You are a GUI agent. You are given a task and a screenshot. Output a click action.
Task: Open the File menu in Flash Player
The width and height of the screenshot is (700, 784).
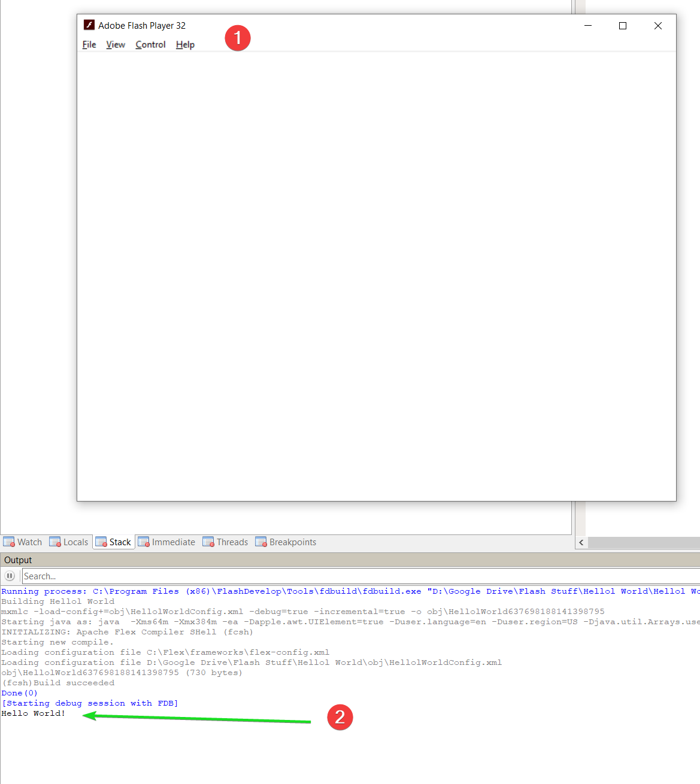[89, 44]
